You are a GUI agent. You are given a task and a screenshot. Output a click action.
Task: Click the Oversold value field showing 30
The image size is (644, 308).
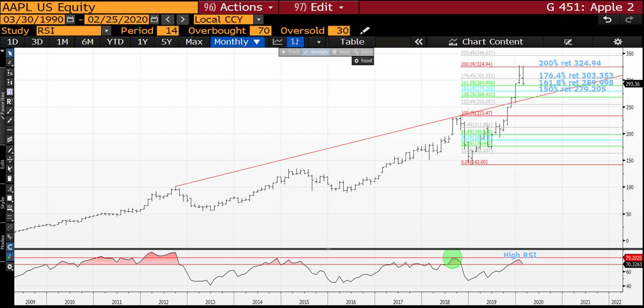(339, 31)
